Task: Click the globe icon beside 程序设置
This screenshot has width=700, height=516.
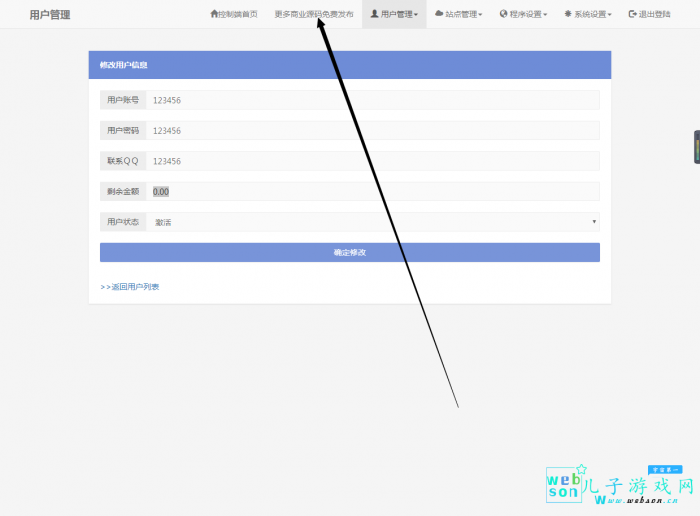Action: pos(504,15)
